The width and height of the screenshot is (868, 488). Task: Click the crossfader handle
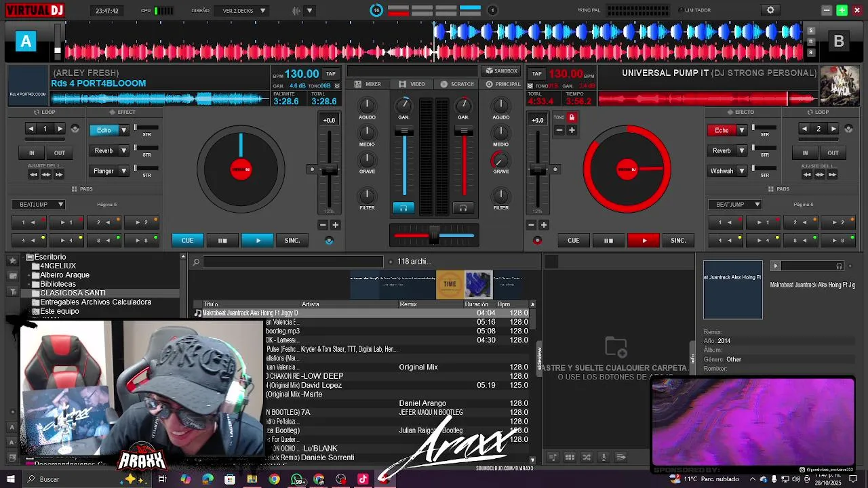(x=434, y=235)
